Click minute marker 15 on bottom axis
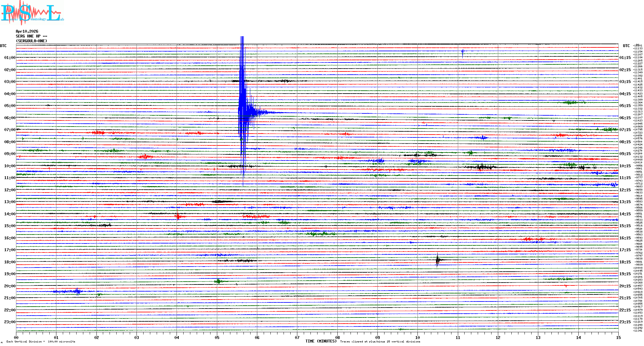The height and width of the screenshot is (346, 644). coord(618,337)
